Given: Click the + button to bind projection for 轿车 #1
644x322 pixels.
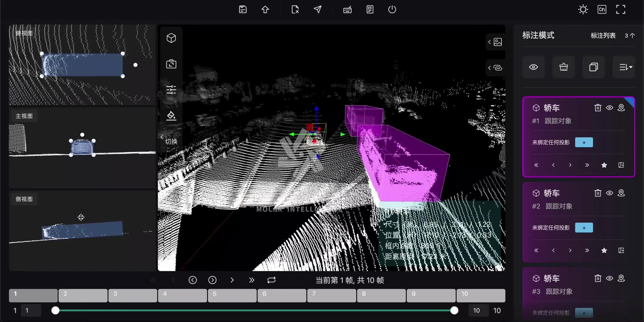Looking at the screenshot, I should tap(583, 142).
